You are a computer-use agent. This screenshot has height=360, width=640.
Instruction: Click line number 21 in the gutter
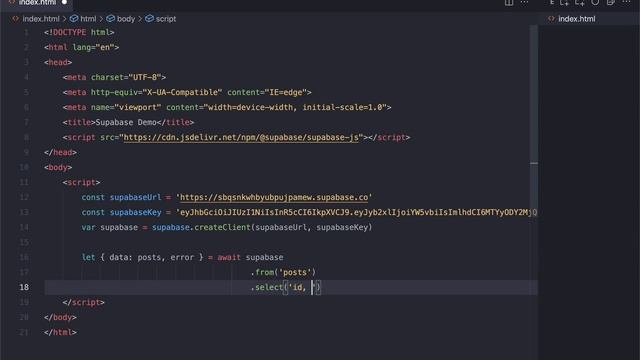pos(24,333)
